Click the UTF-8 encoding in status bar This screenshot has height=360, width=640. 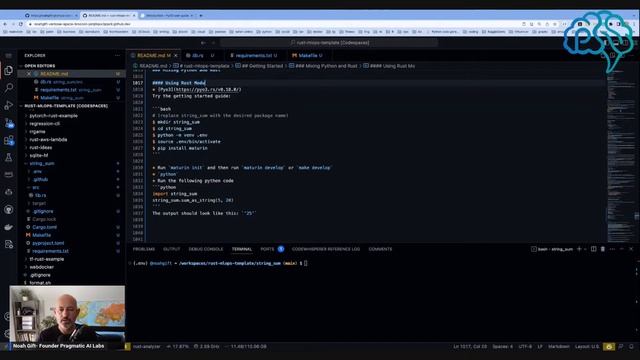click(x=525, y=347)
